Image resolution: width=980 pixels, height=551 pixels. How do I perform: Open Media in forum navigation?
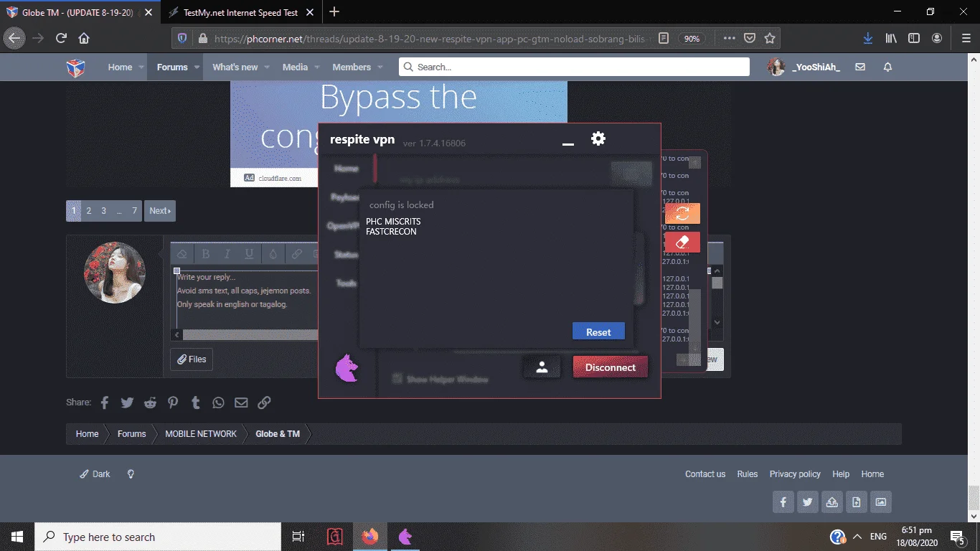point(295,67)
